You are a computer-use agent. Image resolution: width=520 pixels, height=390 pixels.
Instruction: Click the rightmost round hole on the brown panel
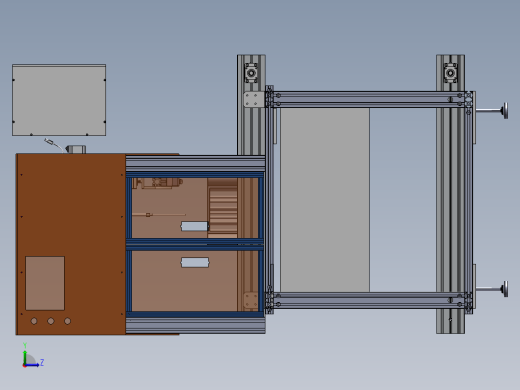pyautogui.click(x=67, y=321)
